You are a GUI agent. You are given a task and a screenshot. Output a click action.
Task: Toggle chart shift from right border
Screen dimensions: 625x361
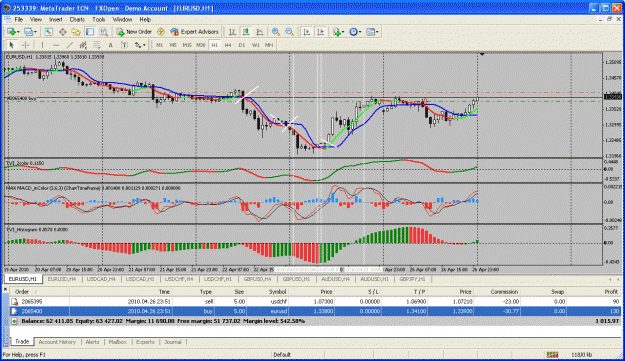pyautogui.click(x=320, y=32)
